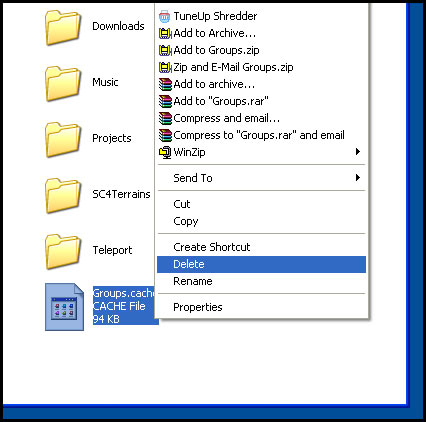Click the WinRAR icon beside Add to "Groups.rar"
This screenshot has width=426, height=422.
(165, 101)
